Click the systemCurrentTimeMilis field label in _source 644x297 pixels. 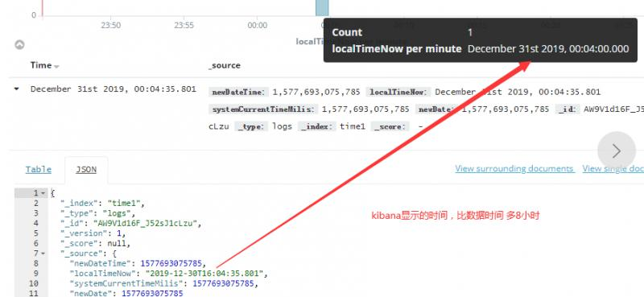pos(263,109)
